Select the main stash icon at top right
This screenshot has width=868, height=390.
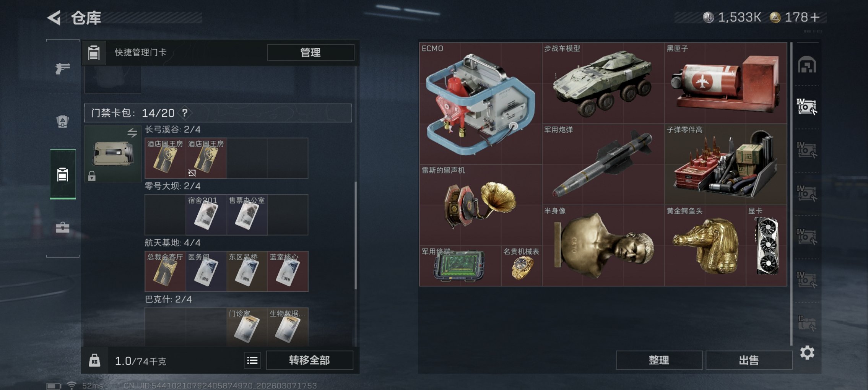[x=807, y=65]
